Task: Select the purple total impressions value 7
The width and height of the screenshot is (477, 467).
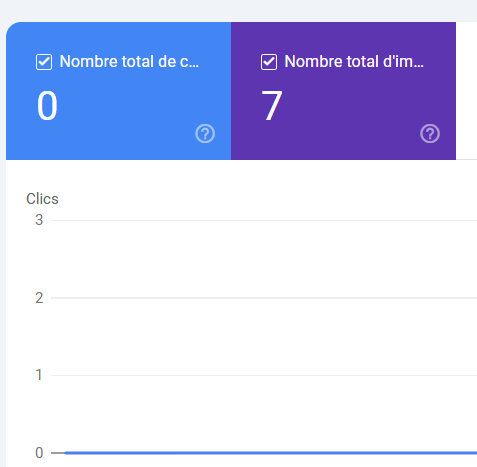Action: coord(272,106)
